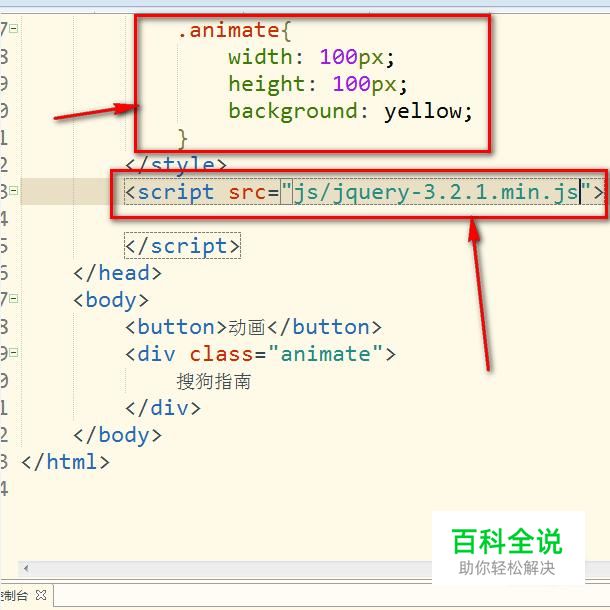Collapse the script tag fold marker
Viewport: 610px width, 610px height.
coord(14,191)
